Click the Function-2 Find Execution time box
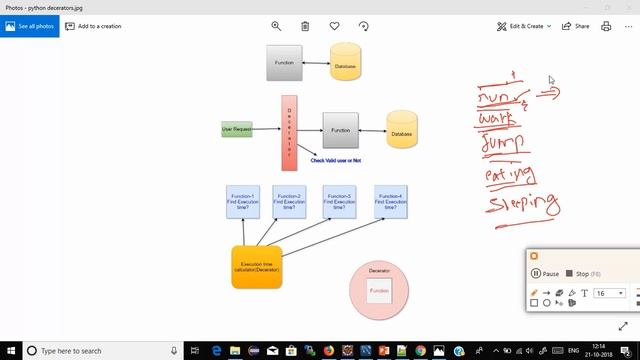 click(289, 202)
